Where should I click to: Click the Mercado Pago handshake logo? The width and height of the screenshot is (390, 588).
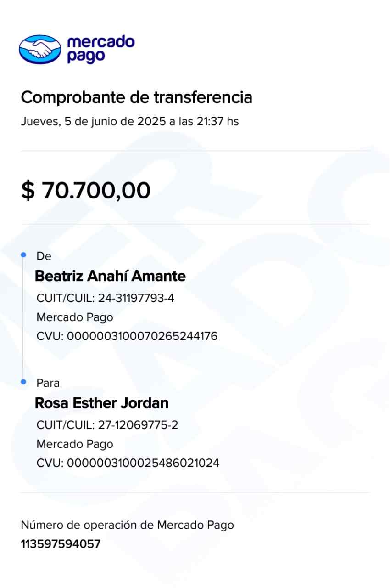pos(40,49)
